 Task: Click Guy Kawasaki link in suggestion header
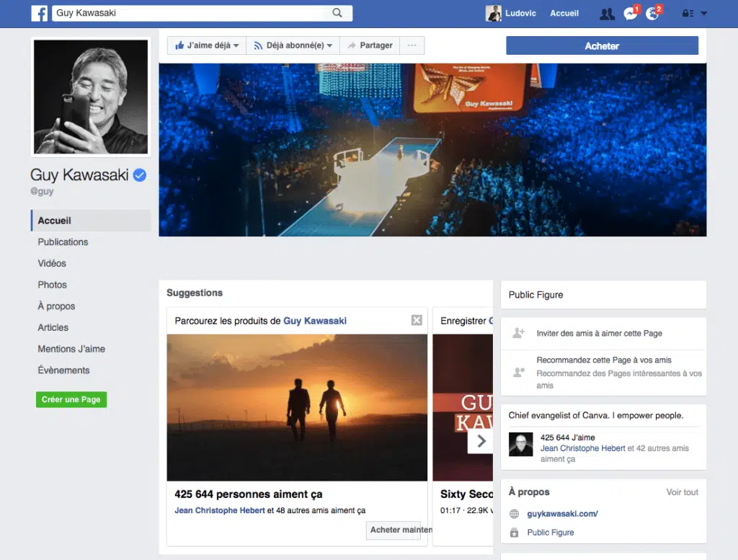pos(315,321)
